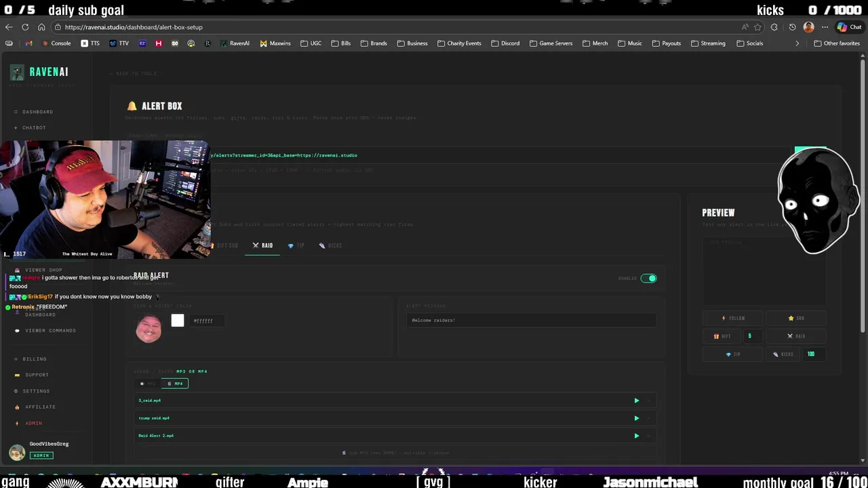Click the browser home icon
This screenshot has height=488, width=868.
41,27
